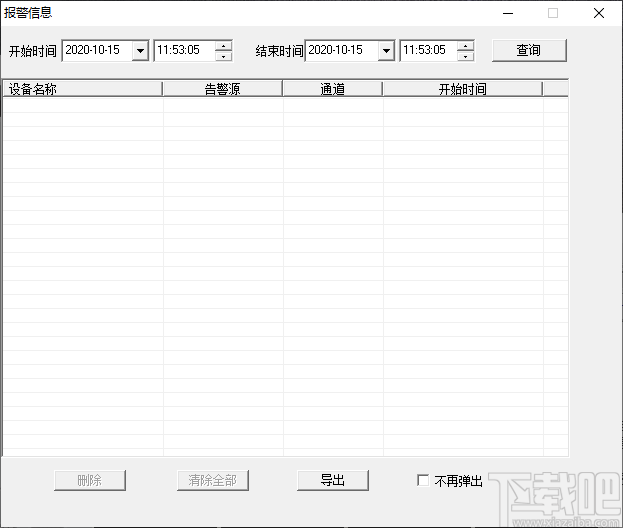Increase end time with the up spinner
The height and width of the screenshot is (528, 623).
pyautogui.click(x=465, y=46)
